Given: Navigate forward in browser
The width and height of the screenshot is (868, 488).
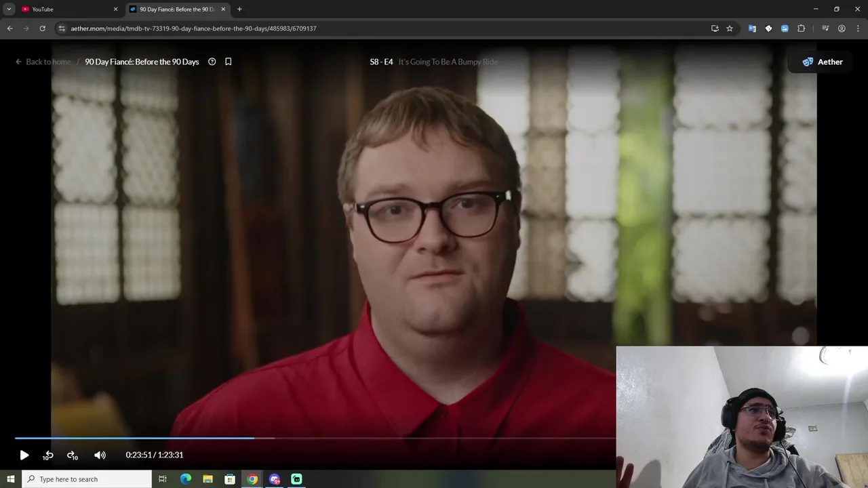Looking at the screenshot, I should [x=26, y=28].
